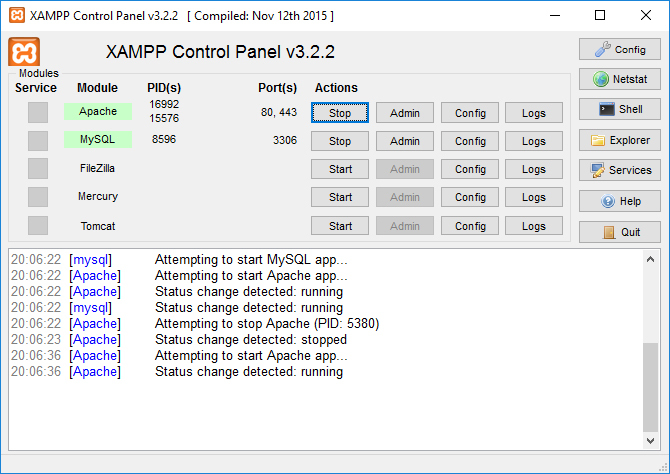View the Mercury Logs
The image size is (670, 474).
[534, 197]
